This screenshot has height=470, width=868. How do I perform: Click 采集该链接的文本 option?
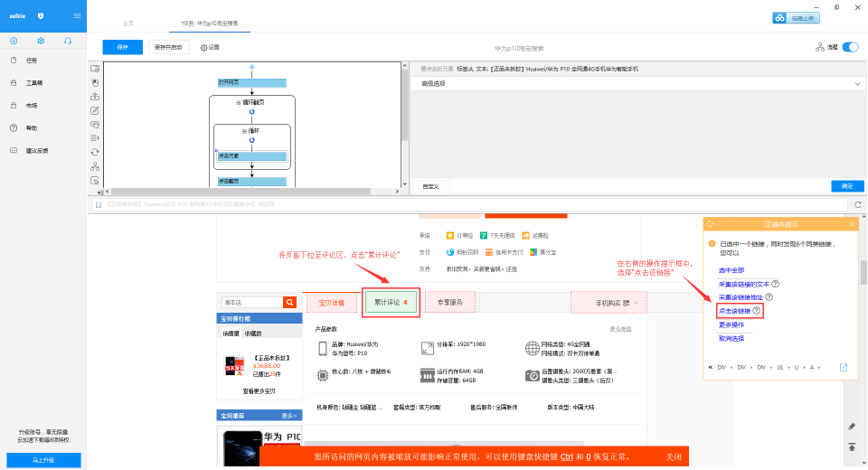(743, 284)
